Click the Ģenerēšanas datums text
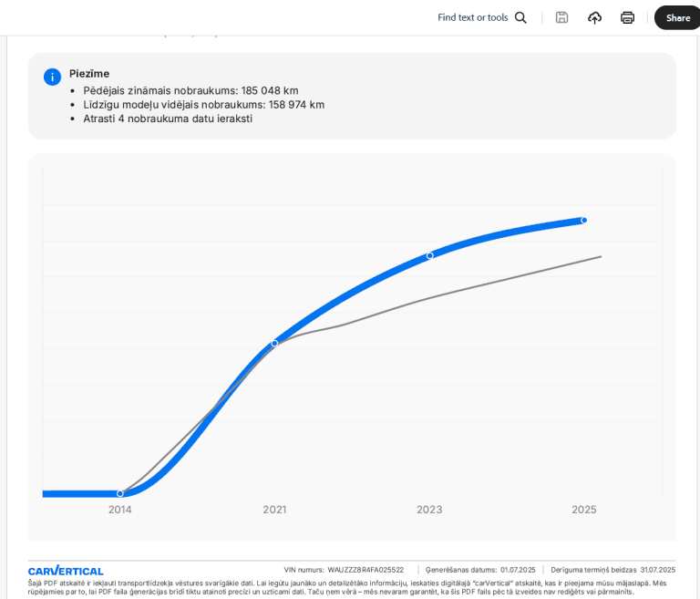The image size is (700, 599). coord(480,570)
